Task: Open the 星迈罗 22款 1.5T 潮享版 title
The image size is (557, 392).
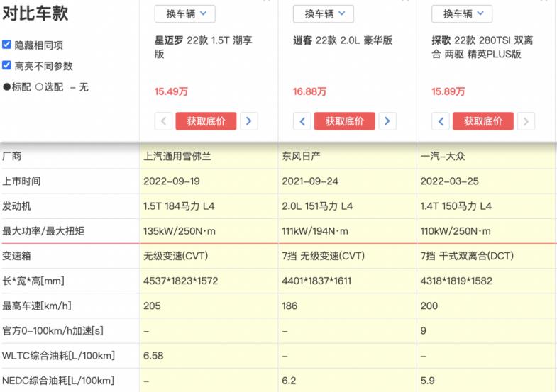Action: pyautogui.click(x=204, y=47)
